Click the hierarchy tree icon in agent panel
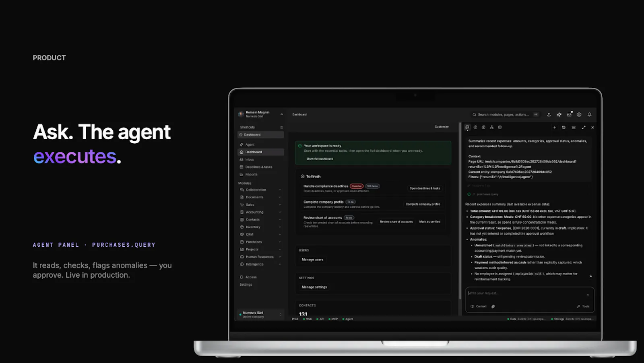644x363 pixels. [x=491, y=127]
